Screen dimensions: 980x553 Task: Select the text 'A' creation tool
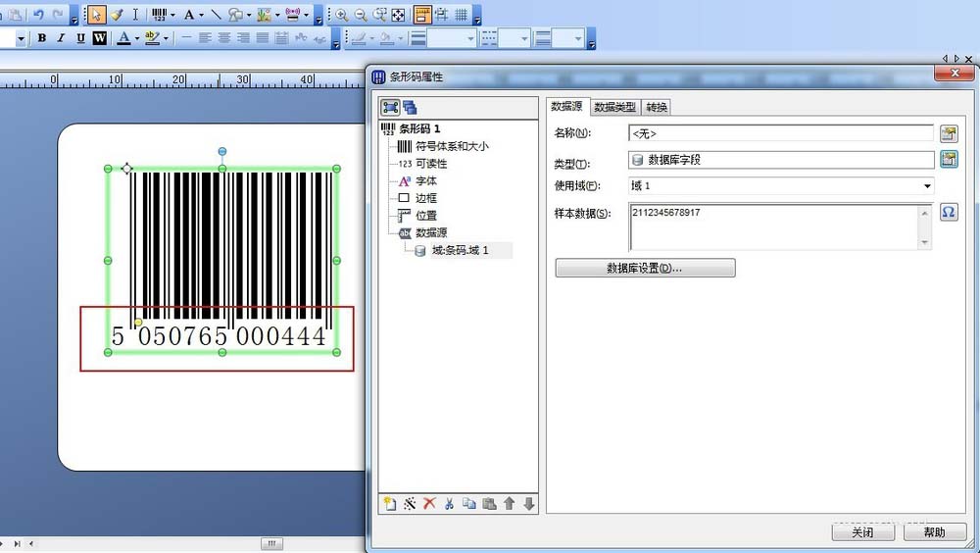coord(189,15)
